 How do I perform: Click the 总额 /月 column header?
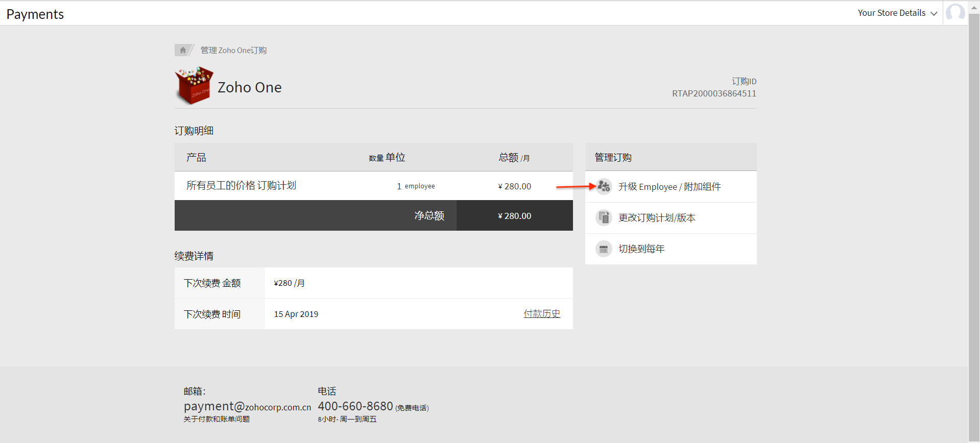pyautogui.click(x=514, y=158)
